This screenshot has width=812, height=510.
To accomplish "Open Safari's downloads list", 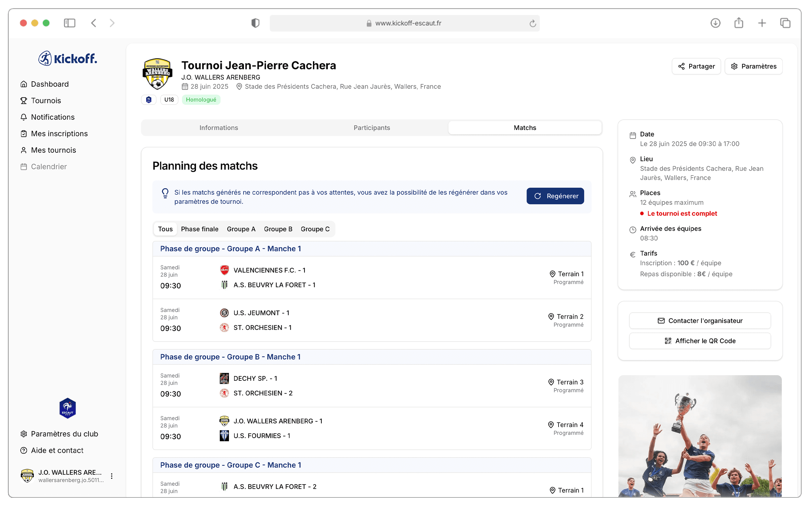I will pyautogui.click(x=715, y=23).
